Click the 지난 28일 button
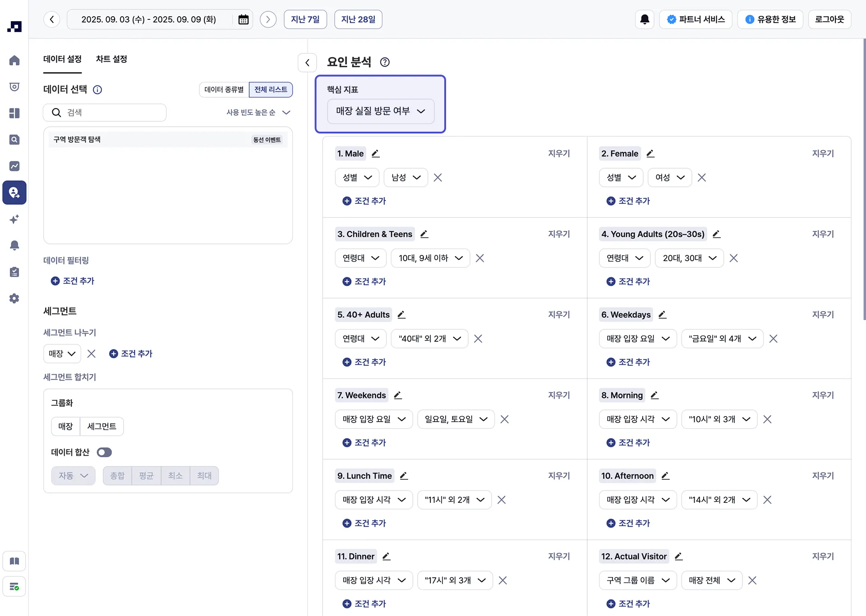 (358, 19)
